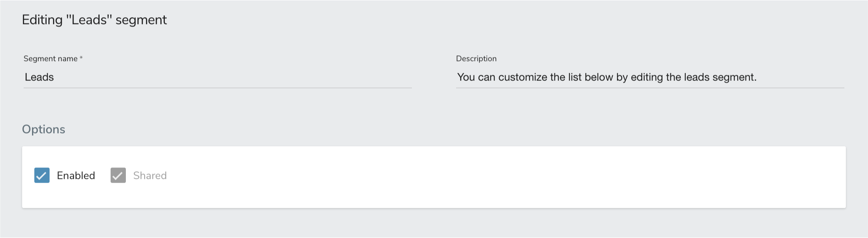Click the underline beneath the Description field

pos(650,88)
